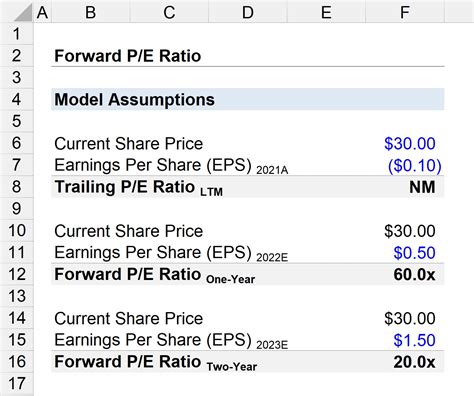The width and height of the screenshot is (474, 396).
Task: Select row 17 header
Action: [17, 383]
